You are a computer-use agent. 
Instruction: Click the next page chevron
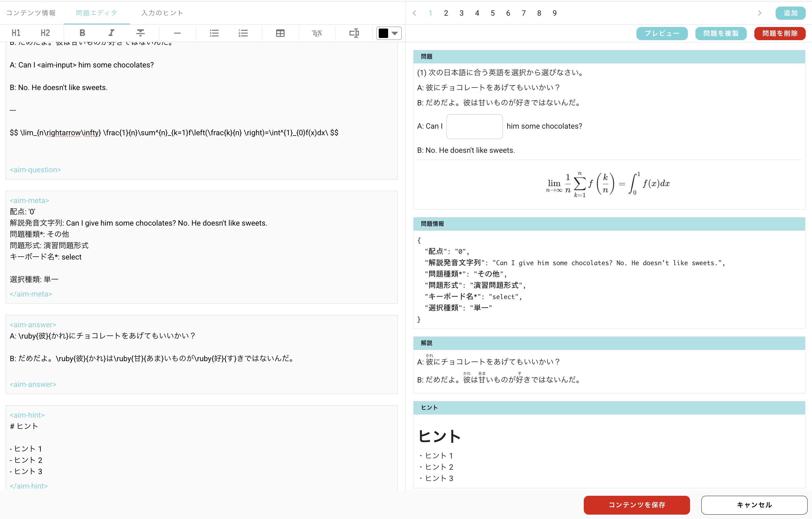click(759, 13)
